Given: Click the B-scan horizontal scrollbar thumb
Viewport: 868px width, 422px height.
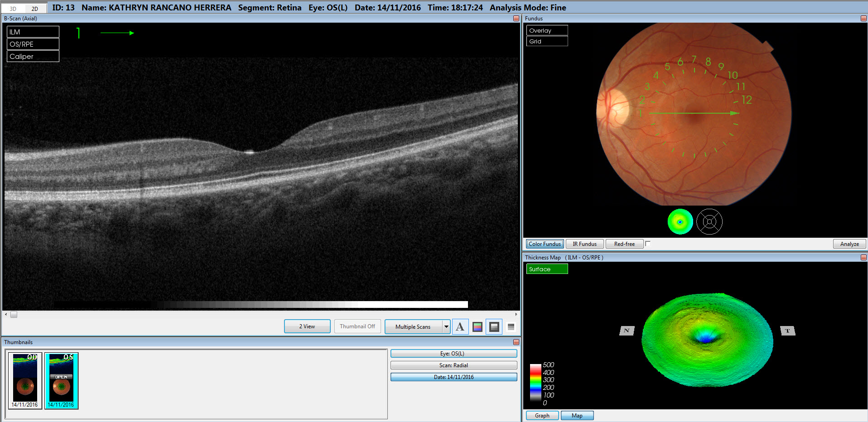Looking at the screenshot, I should click(14, 314).
